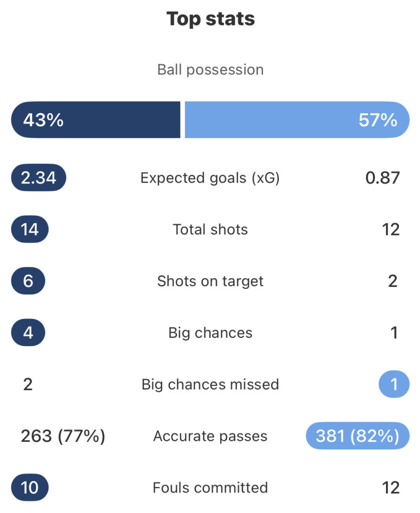The image size is (420, 513).
Task: Open the Total shots stat row
Action: 210,229
